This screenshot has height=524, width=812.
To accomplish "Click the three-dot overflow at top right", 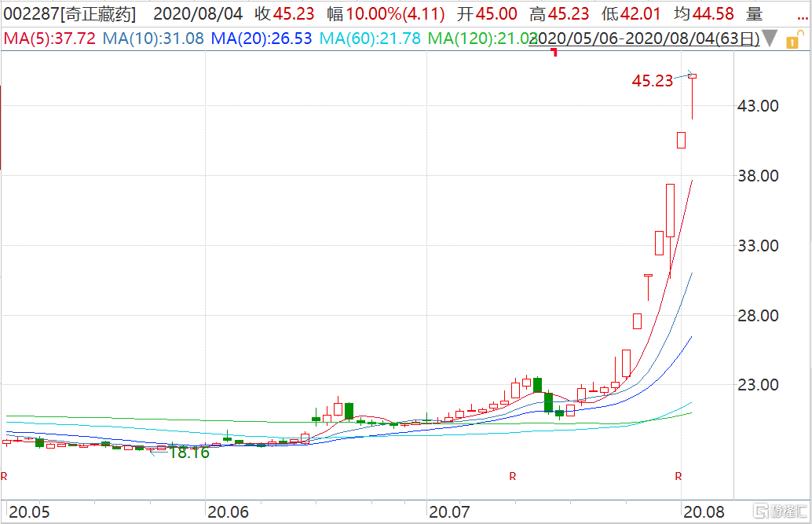I will pyautogui.click(x=803, y=18).
